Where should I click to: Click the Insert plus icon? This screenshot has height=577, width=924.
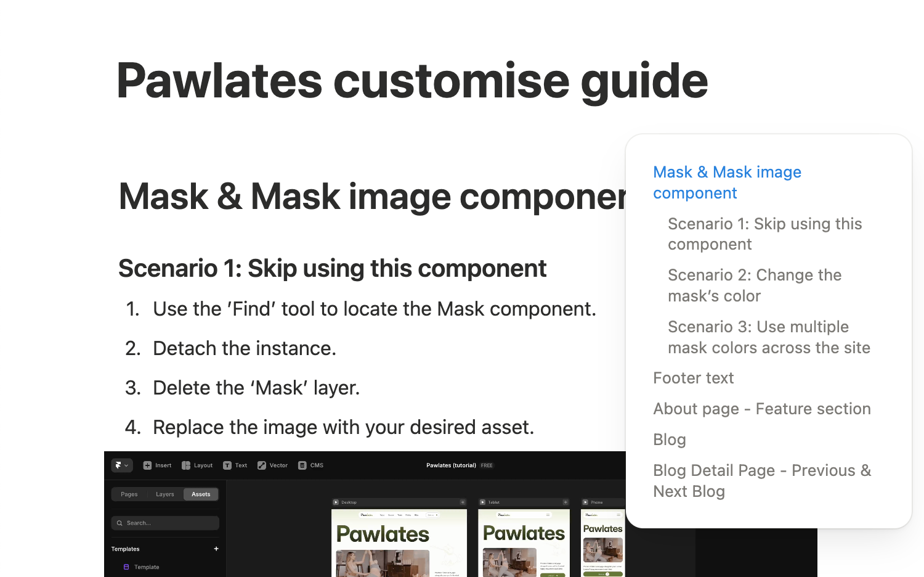pos(147,465)
